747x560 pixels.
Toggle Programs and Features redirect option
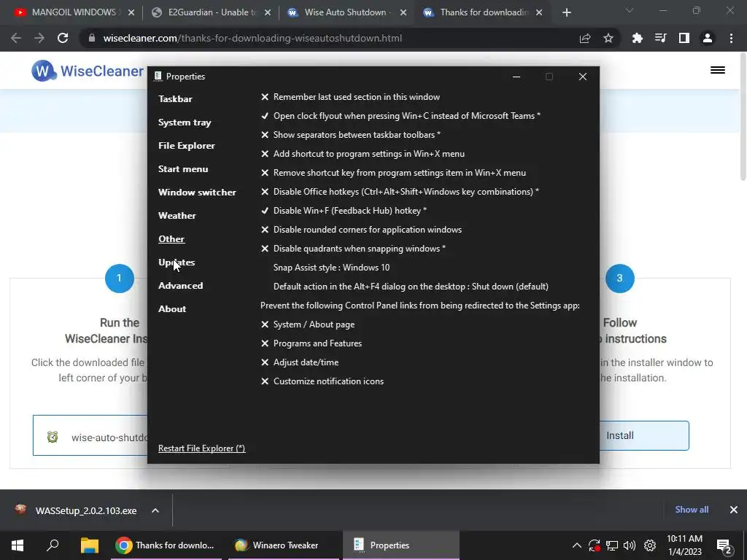(x=311, y=343)
